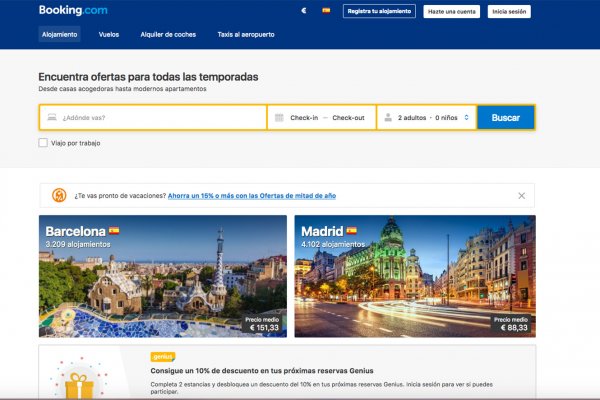Click the bed icon in destination field

click(52, 118)
